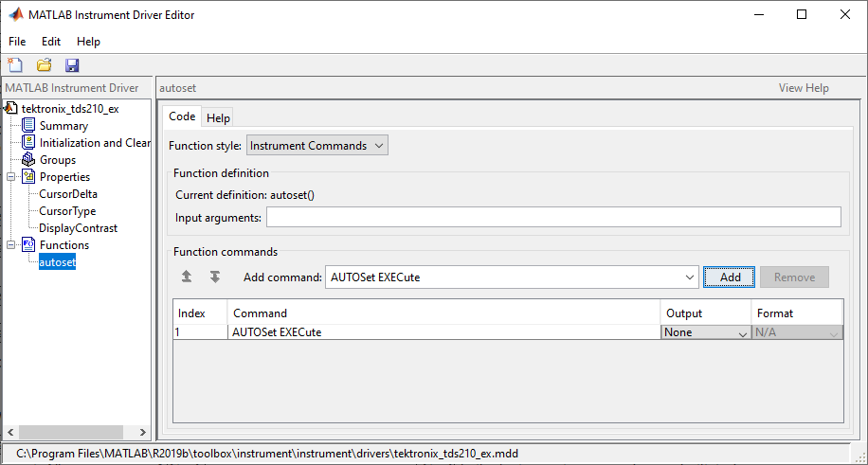This screenshot has height=465, width=868.
Task: Select CursorDelta property in the tree
Action: point(68,193)
